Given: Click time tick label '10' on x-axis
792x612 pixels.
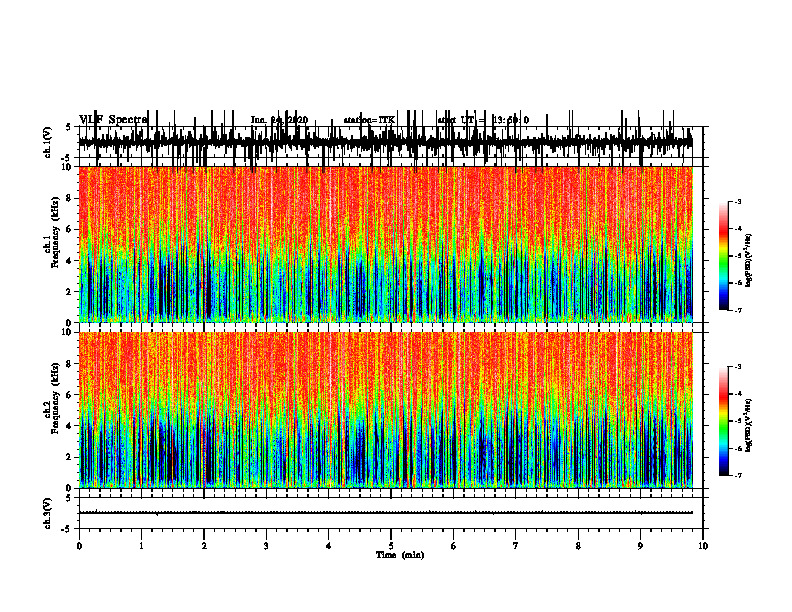Looking at the screenshot, I should click(703, 546).
